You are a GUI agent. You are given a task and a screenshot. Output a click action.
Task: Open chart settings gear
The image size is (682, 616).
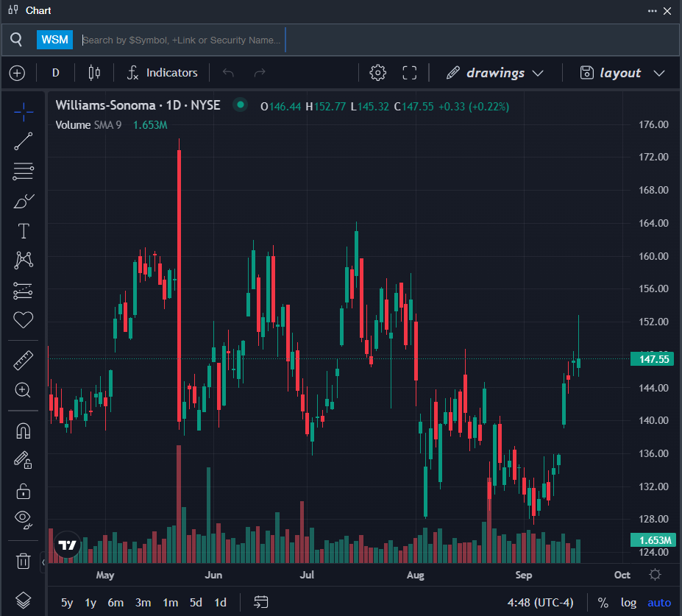pyautogui.click(x=377, y=73)
